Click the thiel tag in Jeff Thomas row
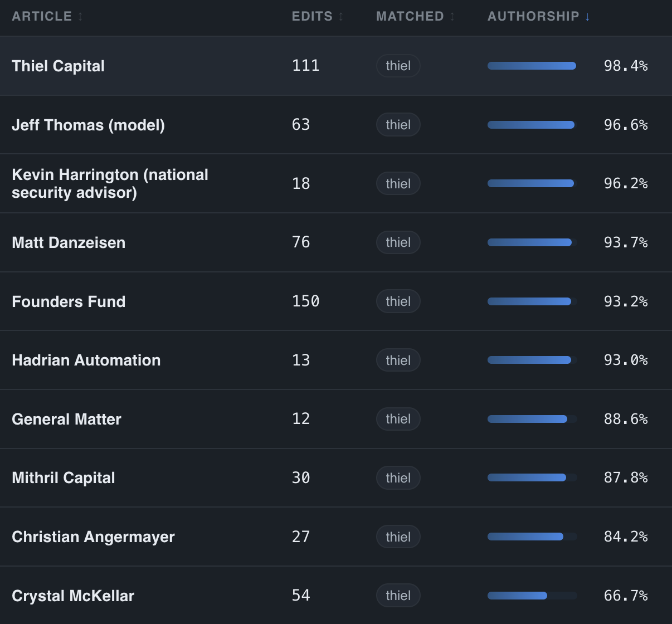Screen dimensions: 672x624 tap(398, 125)
